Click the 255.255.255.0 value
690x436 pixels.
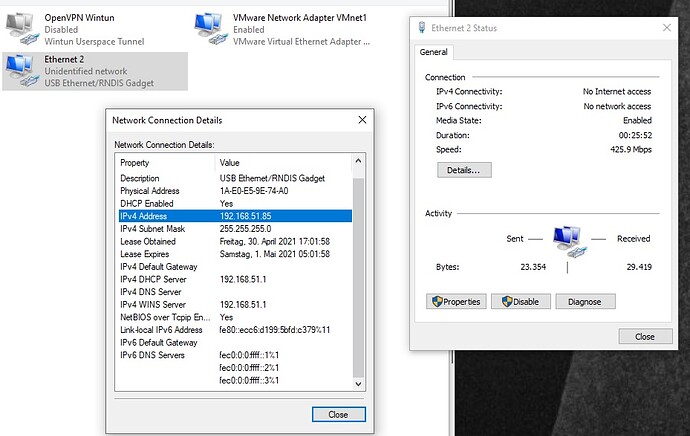(x=246, y=229)
